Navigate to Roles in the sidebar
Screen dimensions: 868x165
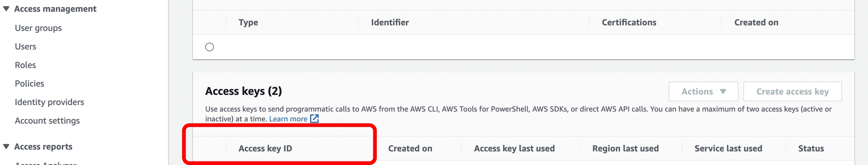(x=25, y=65)
